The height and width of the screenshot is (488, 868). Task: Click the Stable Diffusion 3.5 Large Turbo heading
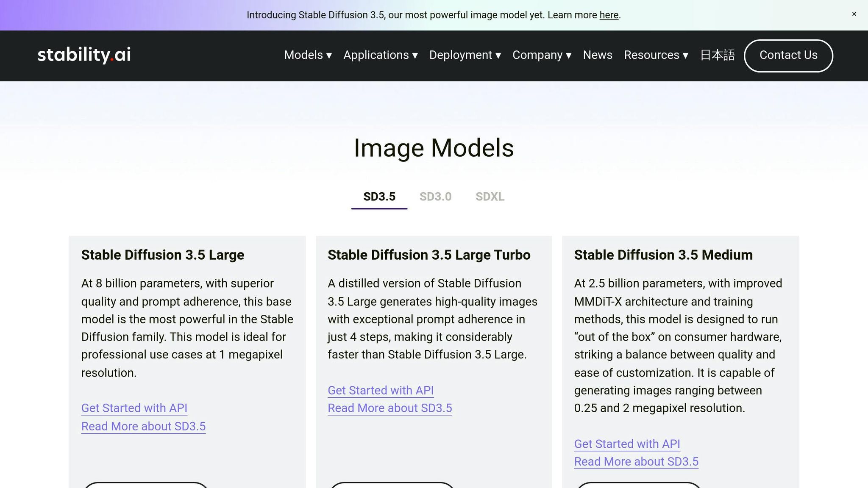(x=429, y=255)
